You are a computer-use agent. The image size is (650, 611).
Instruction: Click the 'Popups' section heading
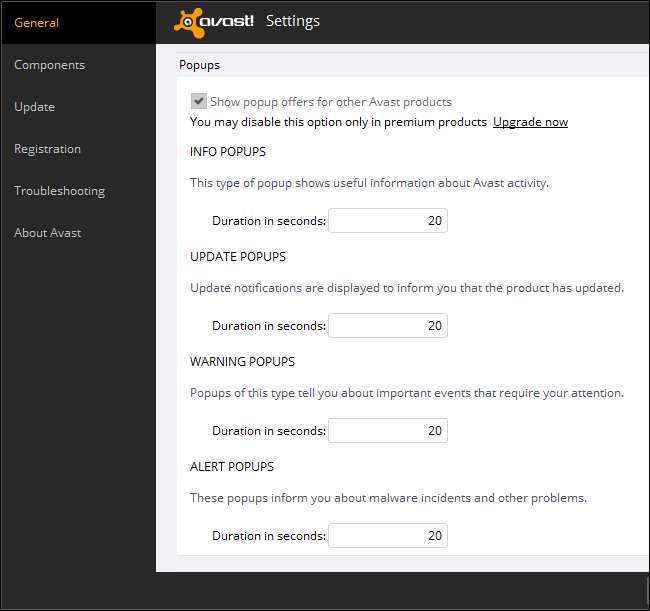[199, 65]
